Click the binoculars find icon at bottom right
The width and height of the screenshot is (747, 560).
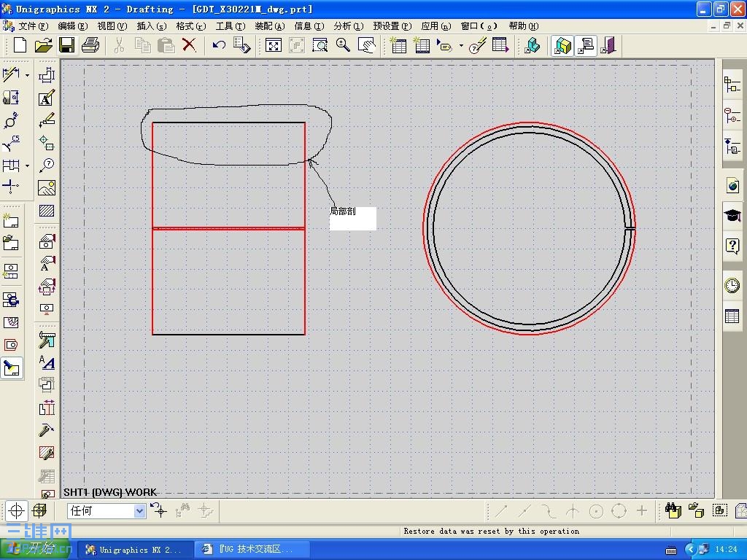click(673, 511)
